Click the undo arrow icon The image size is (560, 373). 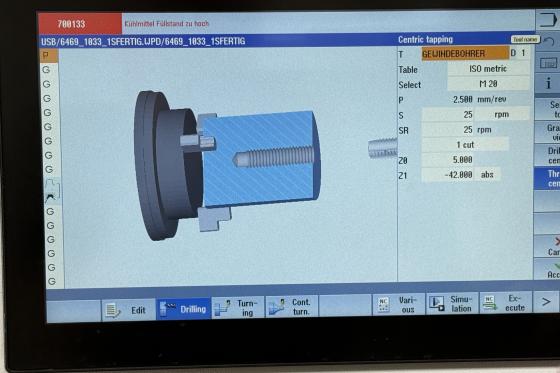tap(549, 42)
